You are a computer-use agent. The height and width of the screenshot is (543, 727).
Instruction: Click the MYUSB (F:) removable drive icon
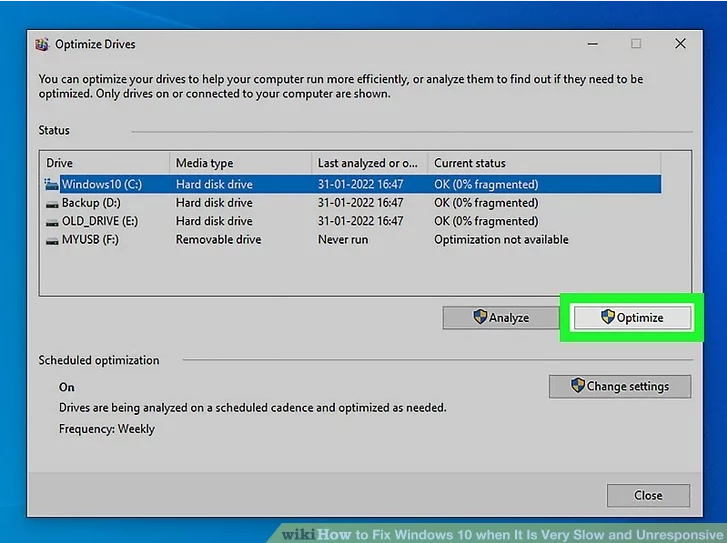pyautogui.click(x=52, y=240)
